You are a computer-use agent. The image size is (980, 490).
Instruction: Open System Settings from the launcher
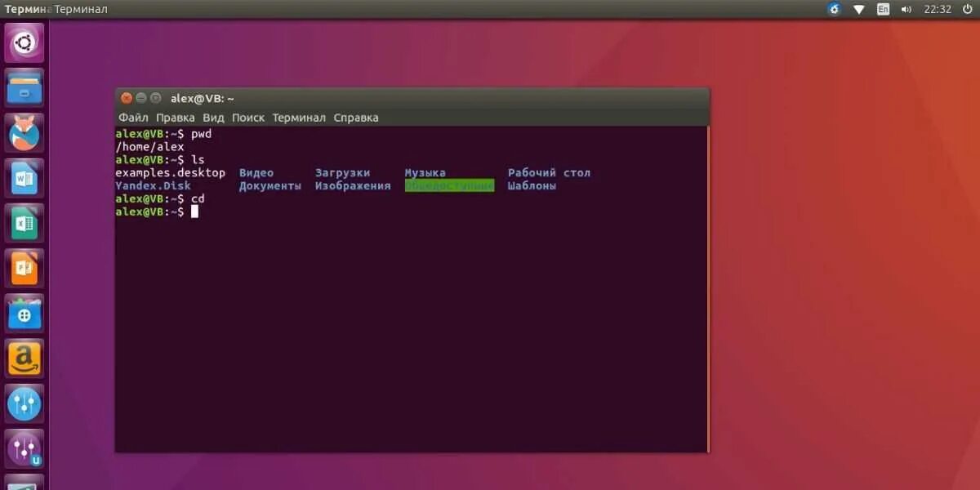(24, 404)
